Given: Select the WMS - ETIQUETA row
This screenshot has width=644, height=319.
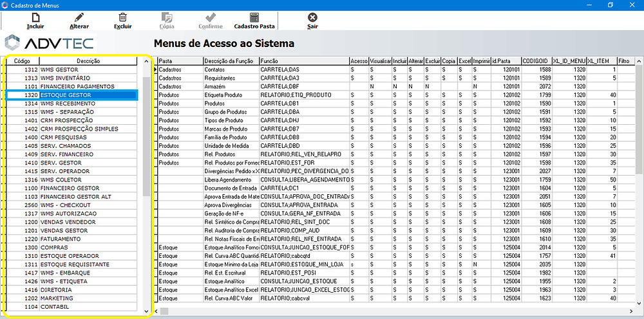Looking at the screenshot, I should tap(71, 281).
